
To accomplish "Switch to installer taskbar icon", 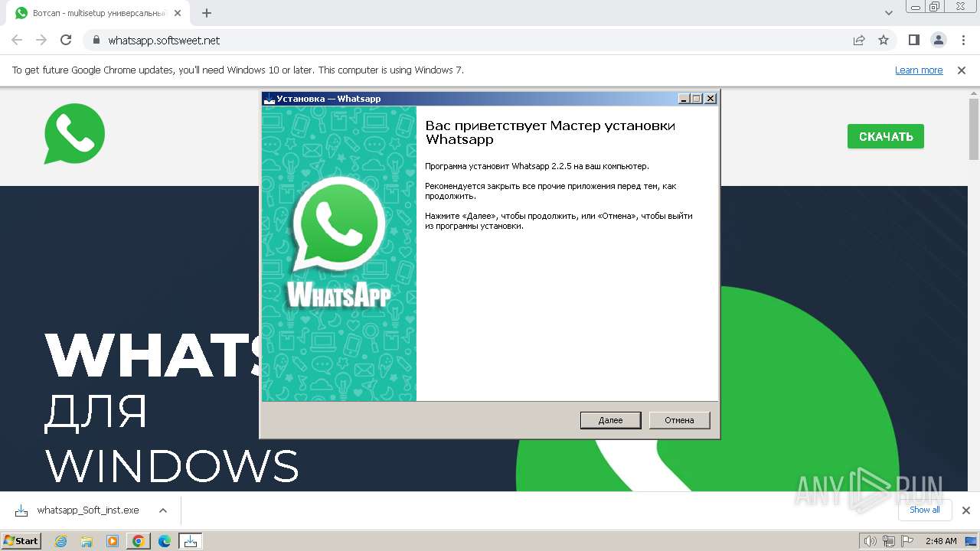I will 191,541.
